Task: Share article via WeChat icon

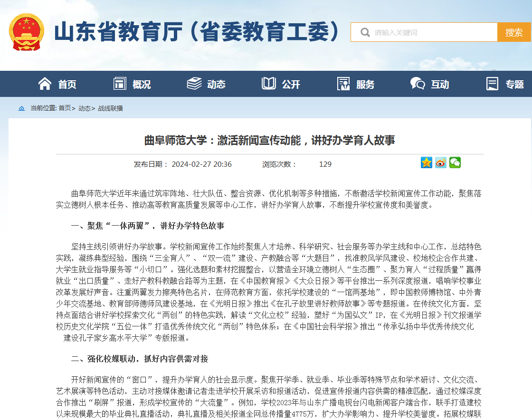Action: coord(455,163)
